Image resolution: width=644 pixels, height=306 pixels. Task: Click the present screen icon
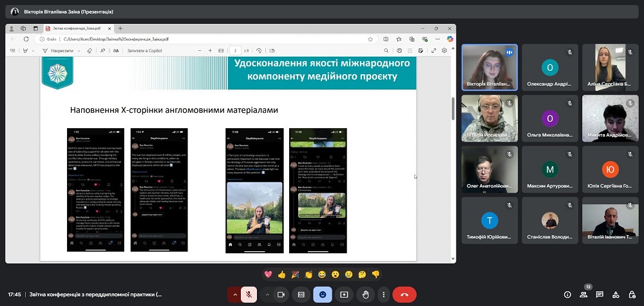click(343, 294)
